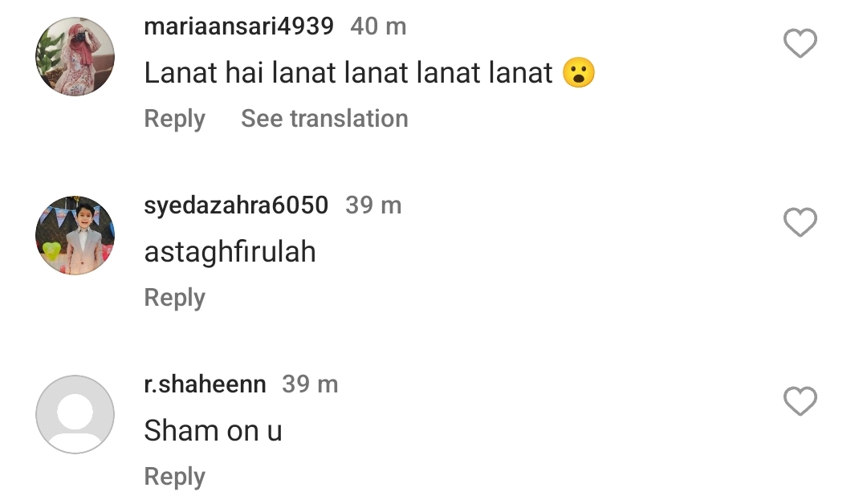The image size is (867, 504).
Task: Open syedazahra6050's profile avatar
Action: pos(75,236)
